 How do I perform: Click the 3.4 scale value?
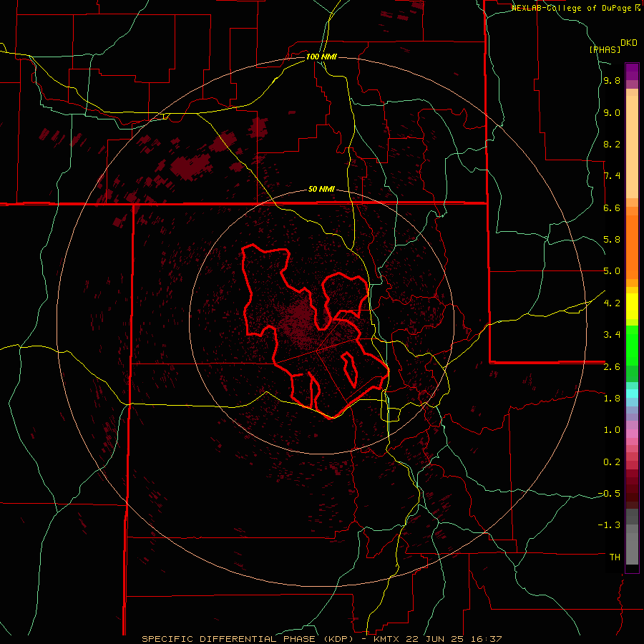click(x=612, y=335)
